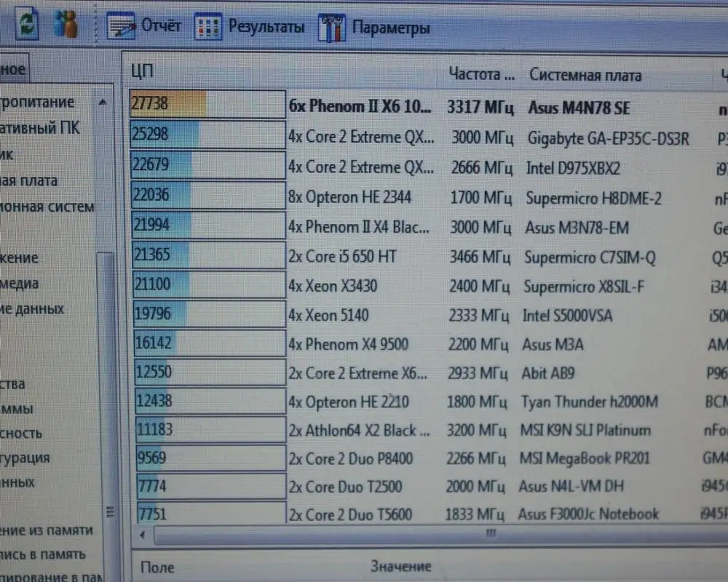Click the 3317 МГц frequency value
The image size is (728, 582).
[480, 107]
